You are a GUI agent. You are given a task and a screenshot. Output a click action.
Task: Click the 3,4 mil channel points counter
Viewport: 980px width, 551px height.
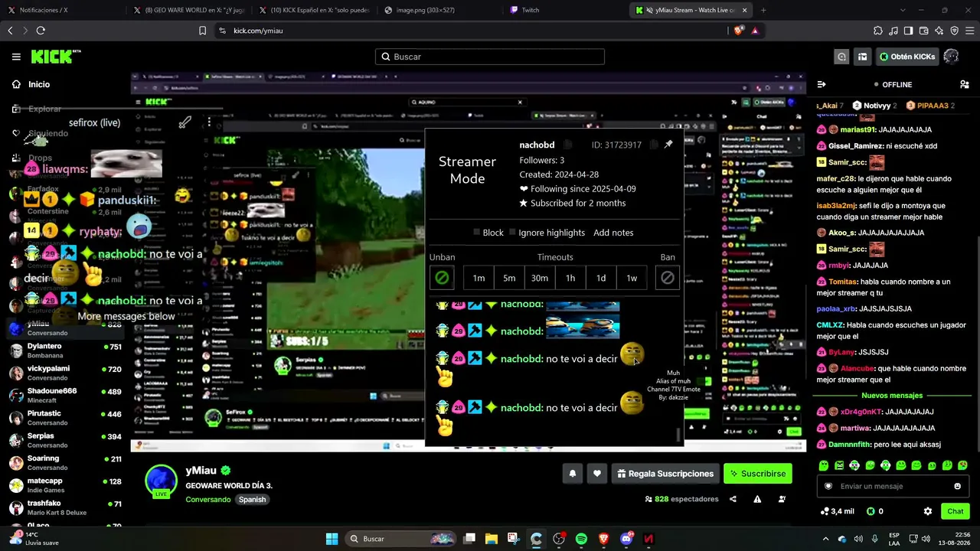coord(837,511)
